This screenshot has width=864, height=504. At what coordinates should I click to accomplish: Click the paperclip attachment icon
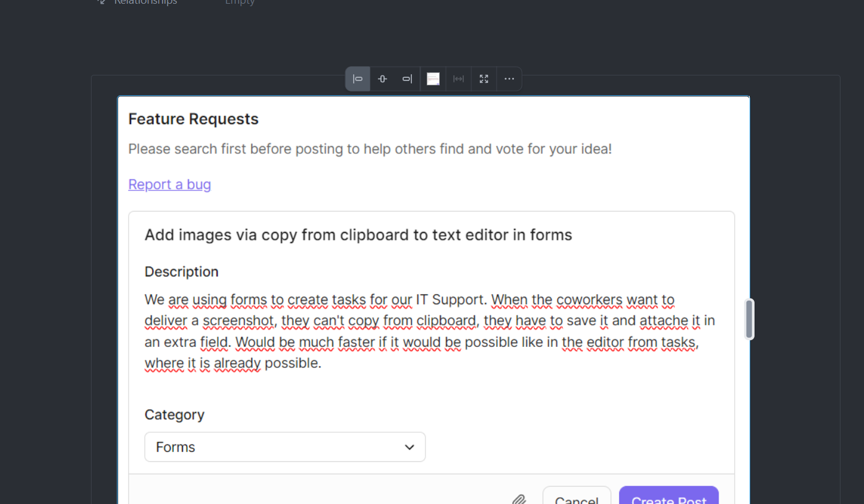point(519,499)
